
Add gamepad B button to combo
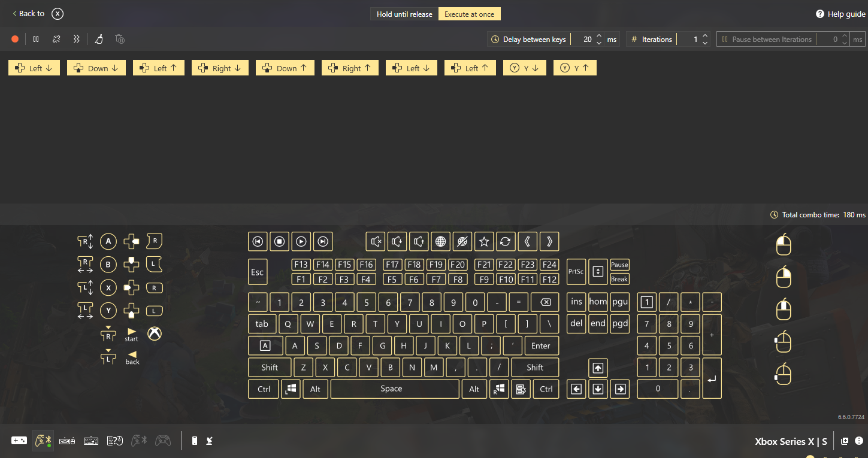[108, 264]
